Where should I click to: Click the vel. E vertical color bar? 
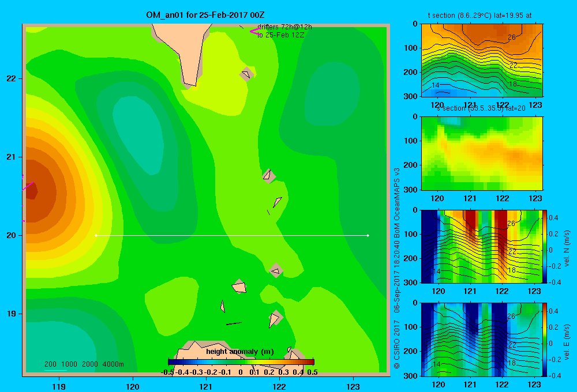tap(545, 340)
